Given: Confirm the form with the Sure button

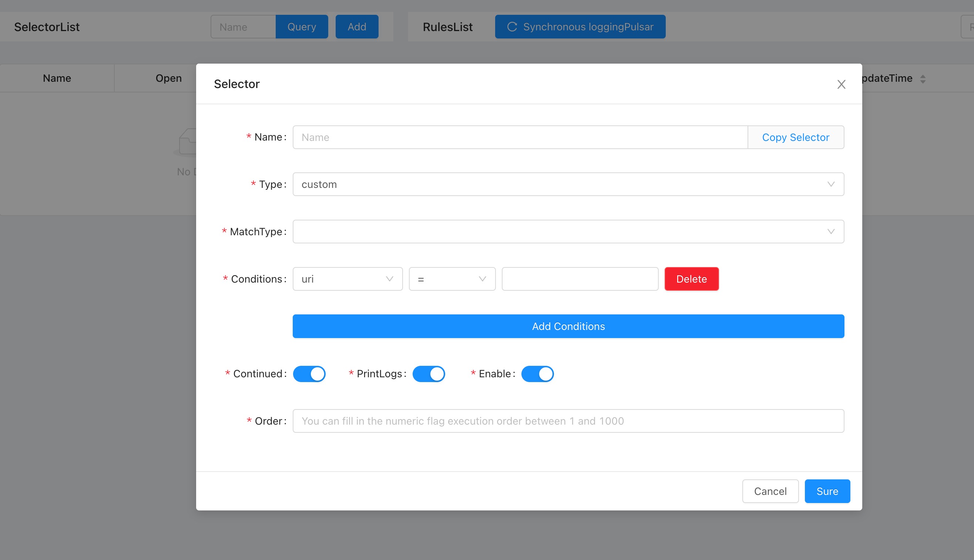Looking at the screenshot, I should 827,491.
